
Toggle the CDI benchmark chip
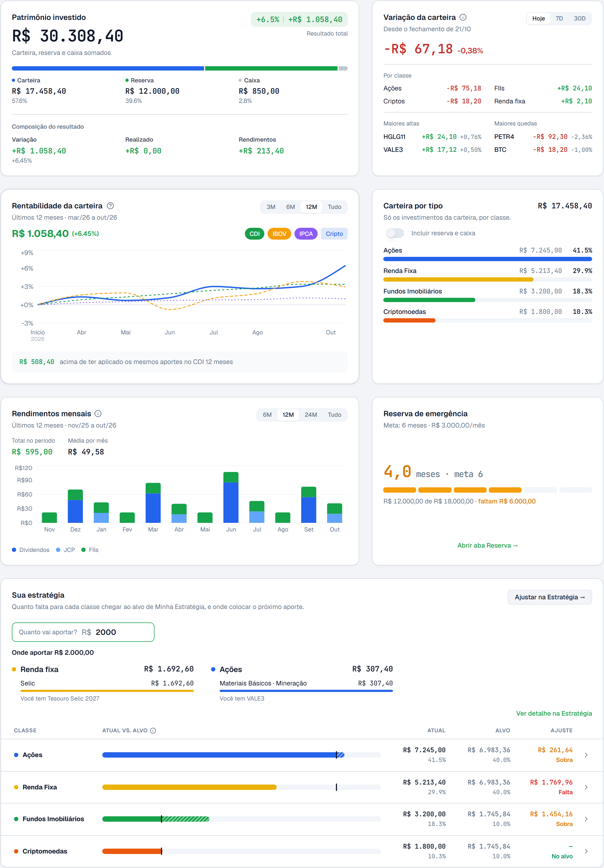click(x=254, y=234)
